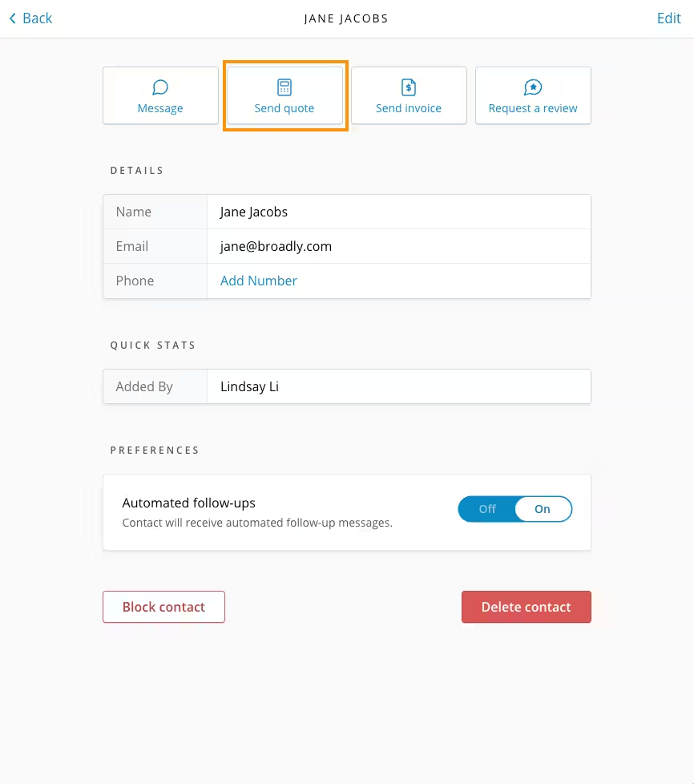Click the Request a review star icon
694x784 pixels.
(533, 87)
